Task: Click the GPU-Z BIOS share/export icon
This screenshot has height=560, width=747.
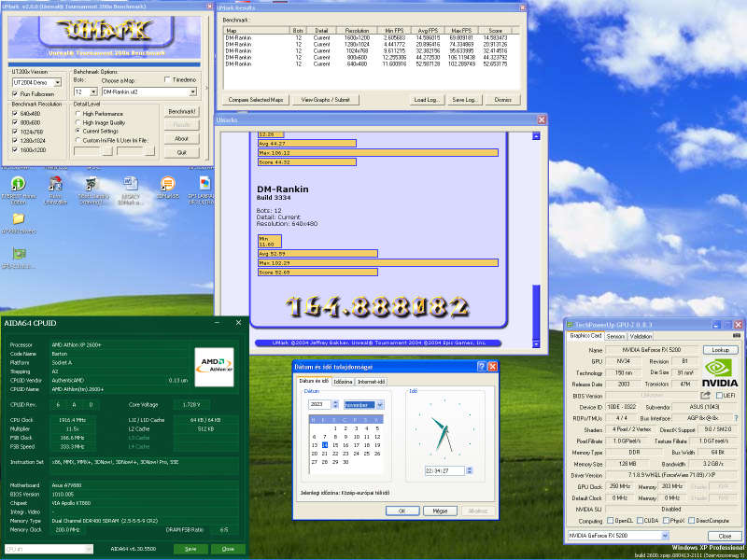Action: (706, 395)
